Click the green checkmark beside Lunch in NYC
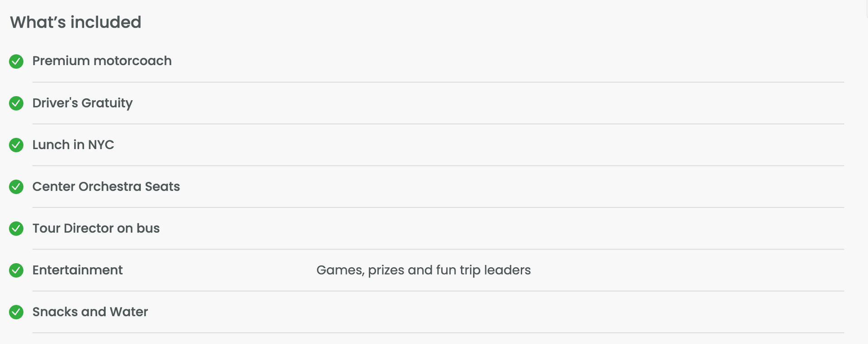868x344 pixels. [x=16, y=145]
